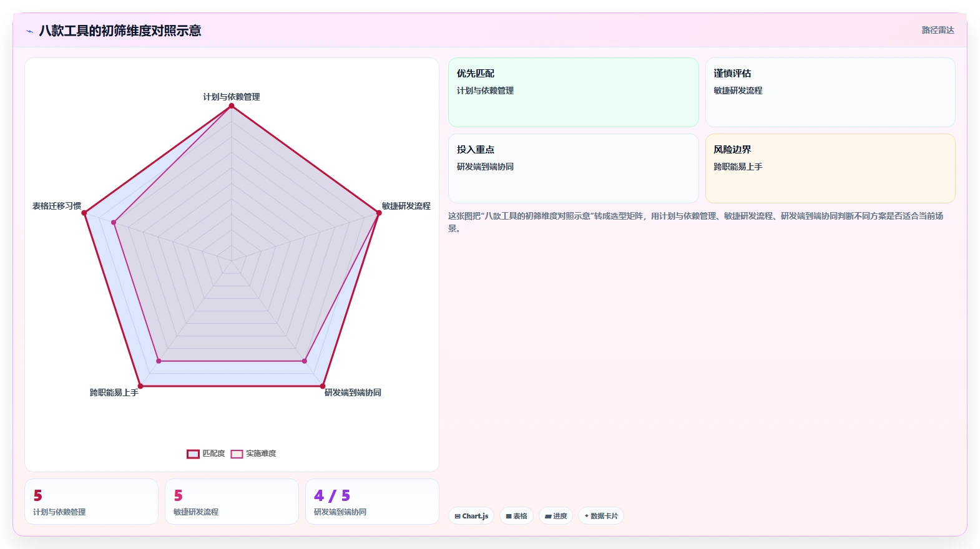The height and width of the screenshot is (549, 980).
Task: Click 敏捷研发流程 text in 谨慎评估 card
Action: [x=738, y=90]
